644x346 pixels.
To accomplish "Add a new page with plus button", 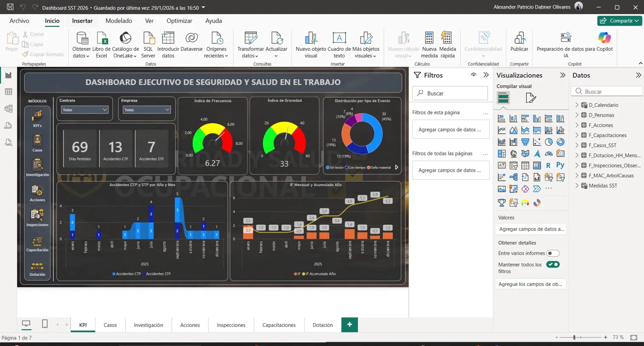I will [x=350, y=325].
